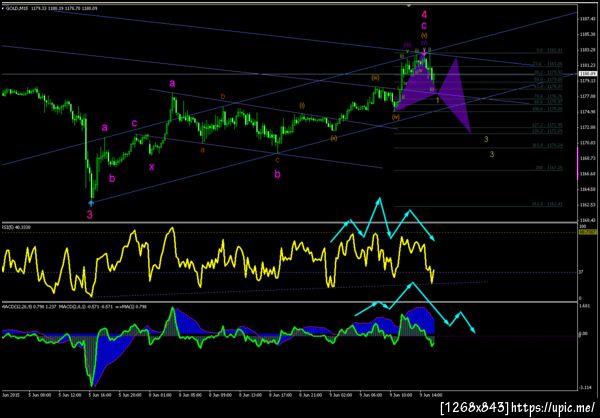
Task: Click the orange "(iv)" wave label
Action: point(396,117)
